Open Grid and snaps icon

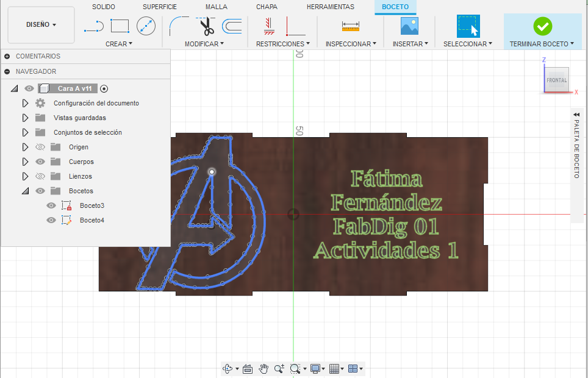(334, 369)
